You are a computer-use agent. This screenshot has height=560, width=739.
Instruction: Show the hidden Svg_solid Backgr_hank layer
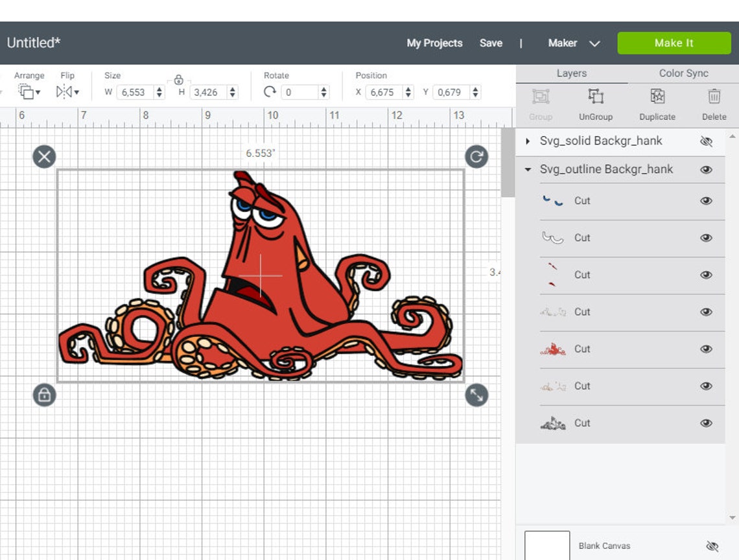tap(706, 141)
